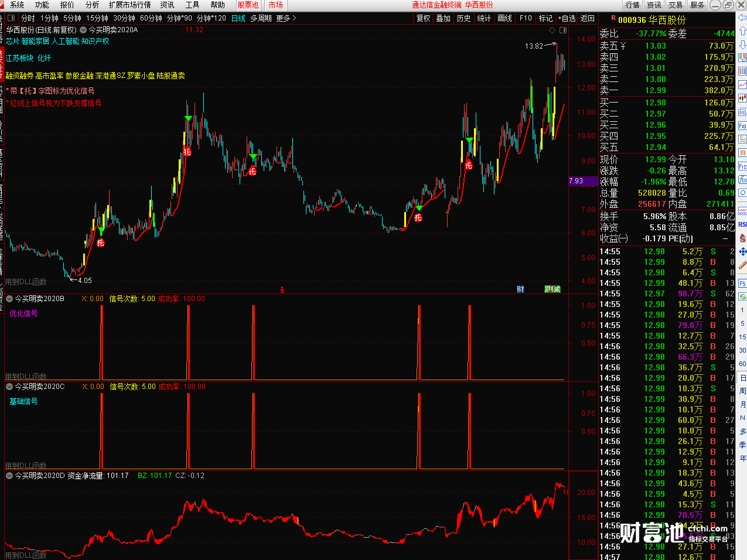Click the panel toggle icon left of 分时

pos(11,18)
